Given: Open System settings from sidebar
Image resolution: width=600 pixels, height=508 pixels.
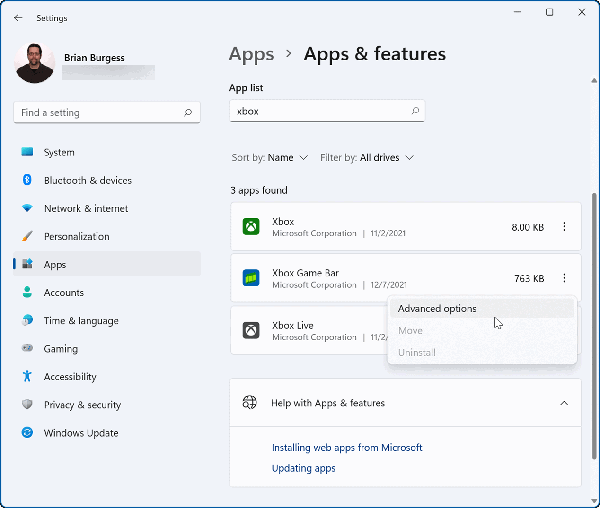Looking at the screenshot, I should [x=59, y=152].
